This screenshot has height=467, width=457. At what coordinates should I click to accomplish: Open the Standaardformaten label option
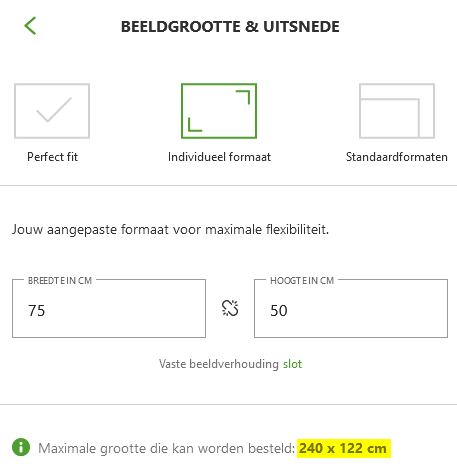point(397,157)
